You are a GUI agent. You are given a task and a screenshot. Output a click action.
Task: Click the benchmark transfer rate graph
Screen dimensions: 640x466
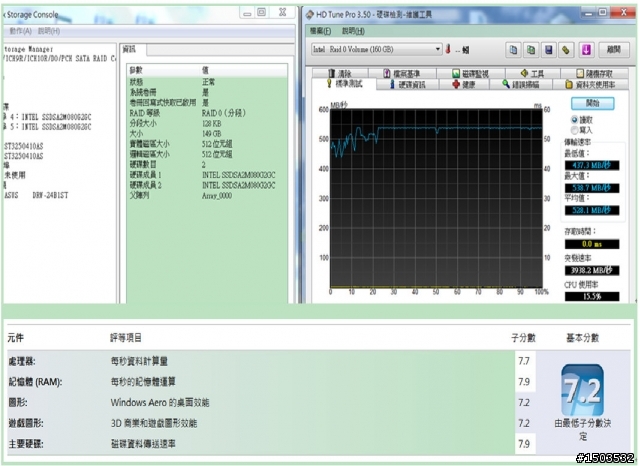click(x=436, y=198)
